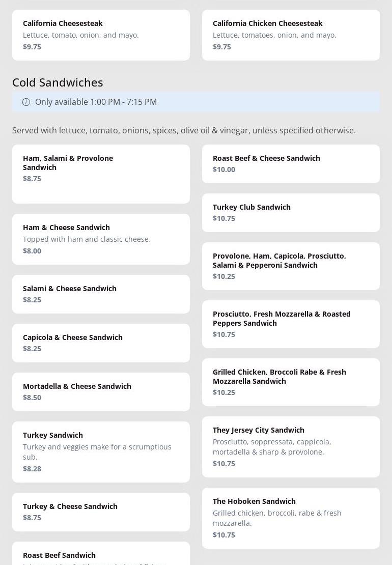The image size is (392, 565).
Task: Open Mortadella & Cheese Sandwich details
Action: tap(101, 391)
